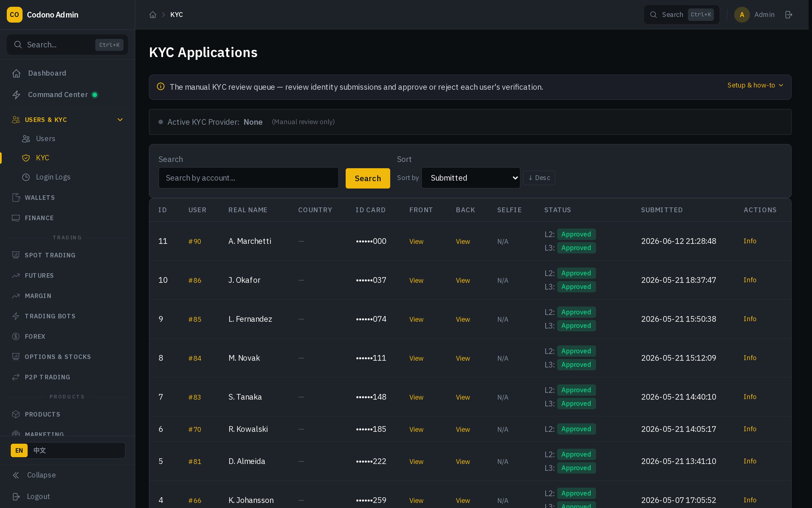812x508 pixels.
Task: Open Info for S. Tanaka row
Action: pyautogui.click(x=750, y=397)
